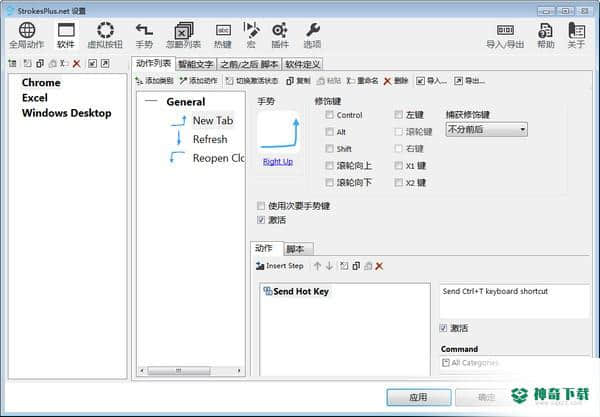Viewport: 600px width, 417px height.
Task: Click 导入... in action toolbar
Action: point(432,81)
